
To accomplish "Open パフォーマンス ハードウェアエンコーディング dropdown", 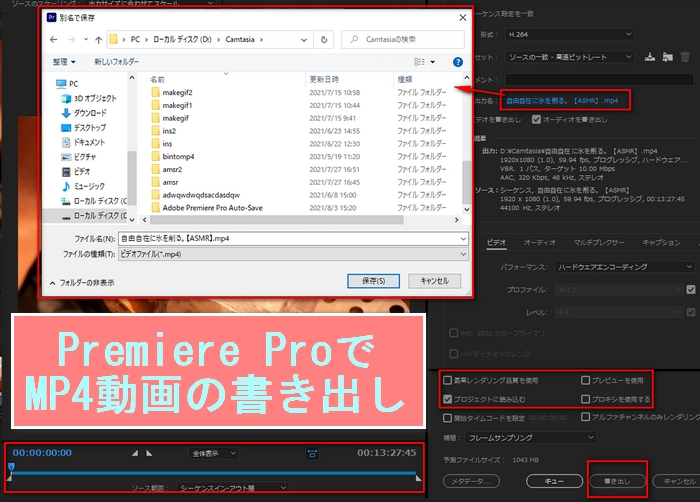I will tap(624, 267).
